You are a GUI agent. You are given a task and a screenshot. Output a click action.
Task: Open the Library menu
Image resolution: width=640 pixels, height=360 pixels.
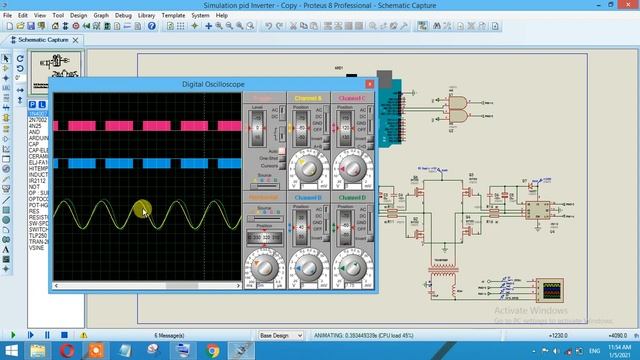146,16
